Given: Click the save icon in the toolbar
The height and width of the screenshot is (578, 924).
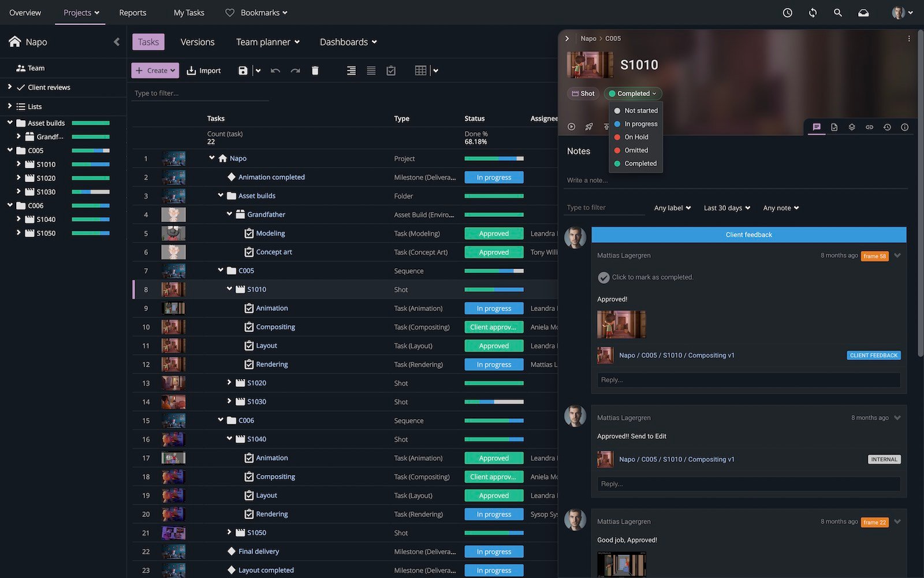Looking at the screenshot, I should (x=243, y=71).
